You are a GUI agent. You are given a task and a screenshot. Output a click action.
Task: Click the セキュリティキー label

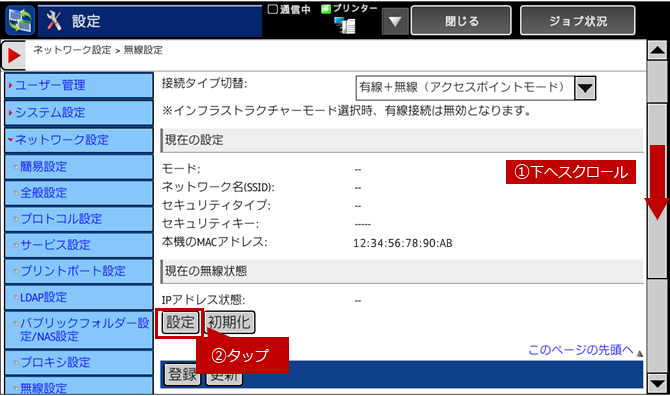(210, 223)
